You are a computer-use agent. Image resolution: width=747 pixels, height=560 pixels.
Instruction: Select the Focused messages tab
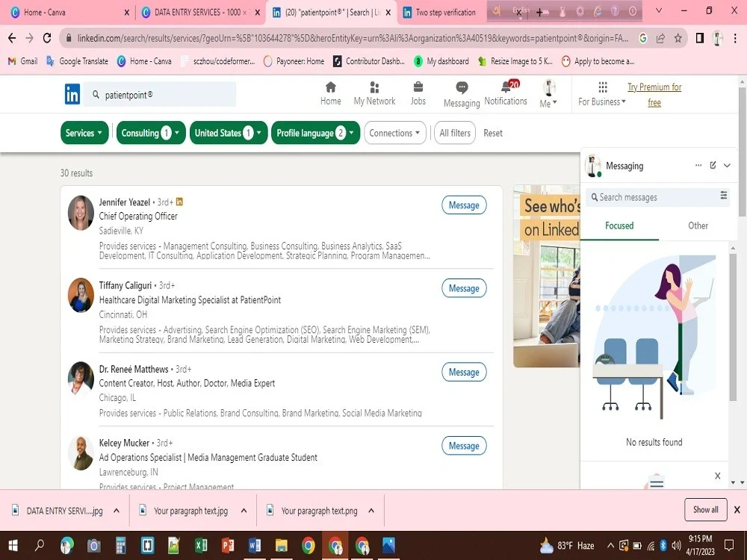point(619,225)
